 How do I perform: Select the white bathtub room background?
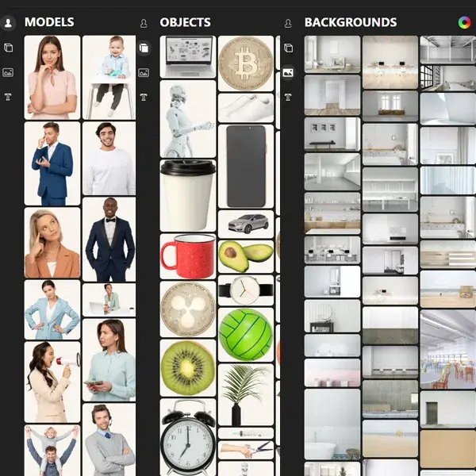(332, 424)
